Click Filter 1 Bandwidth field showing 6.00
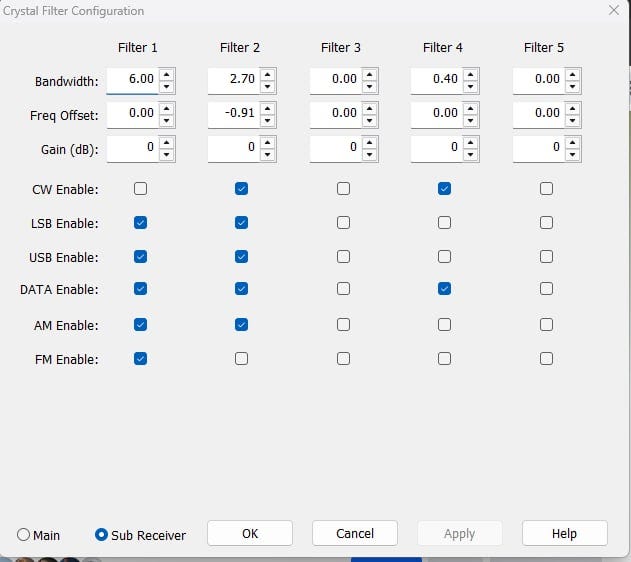The image size is (631, 562). coord(132,80)
